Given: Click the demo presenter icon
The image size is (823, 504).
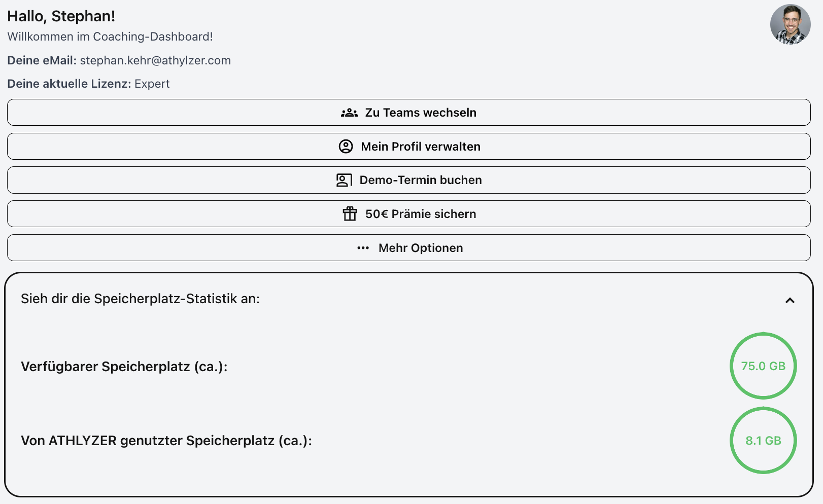Looking at the screenshot, I should point(344,180).
